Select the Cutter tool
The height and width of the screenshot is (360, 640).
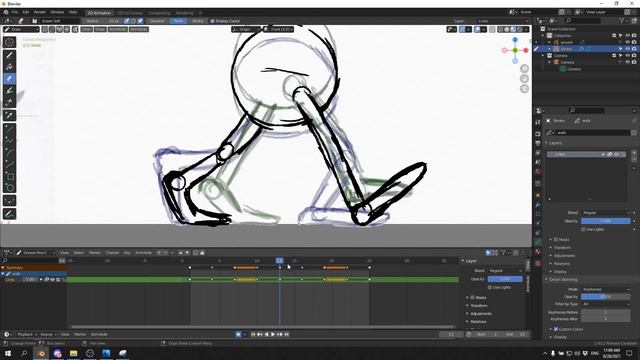[x=9, y=102]
